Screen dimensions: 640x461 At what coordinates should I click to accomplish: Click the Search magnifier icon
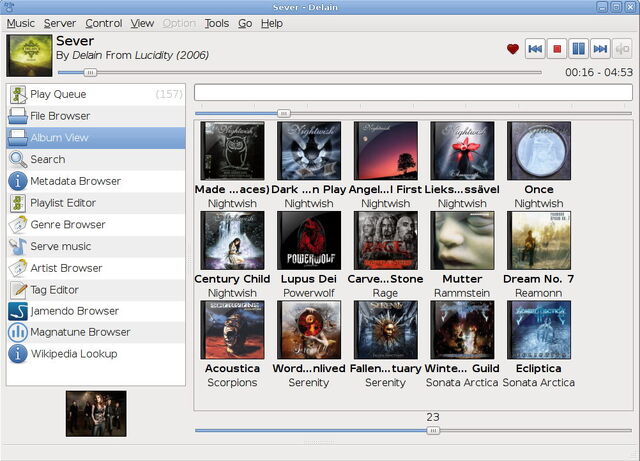18,159
